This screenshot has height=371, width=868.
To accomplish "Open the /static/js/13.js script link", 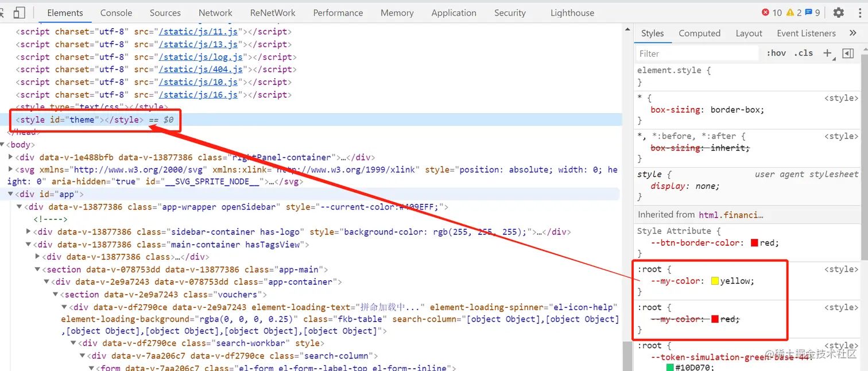I will pyautogui.click(x=198, y=44).
